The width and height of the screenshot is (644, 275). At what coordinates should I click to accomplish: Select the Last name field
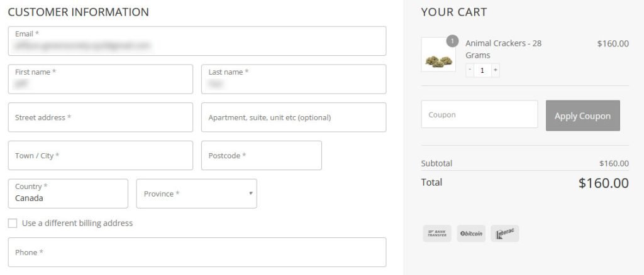tap(293, 79)
